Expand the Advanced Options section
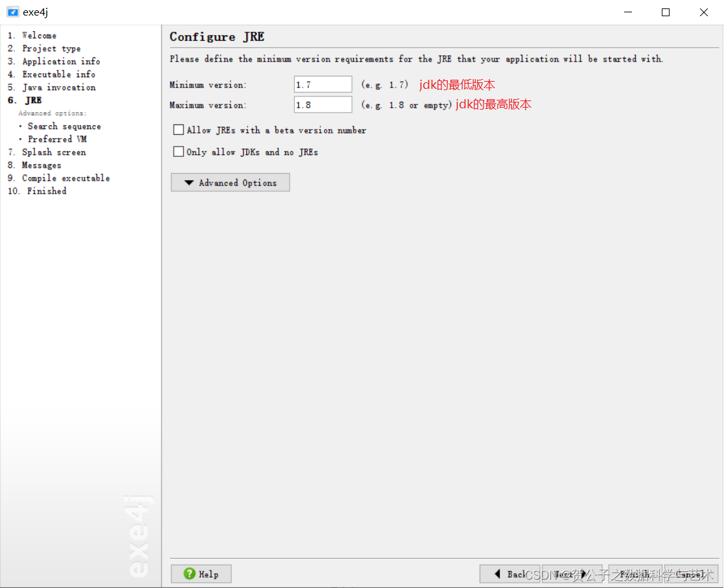This screenshot has height=588, width=724. (x=230, y=182)
